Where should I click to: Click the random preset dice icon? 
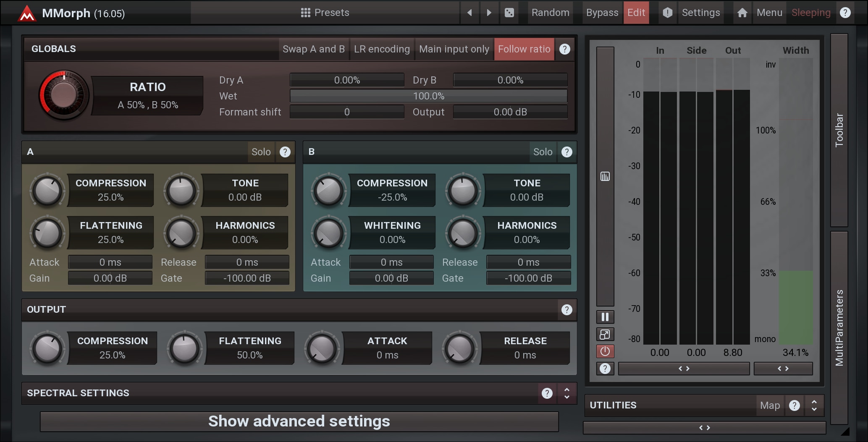(509, 13)
